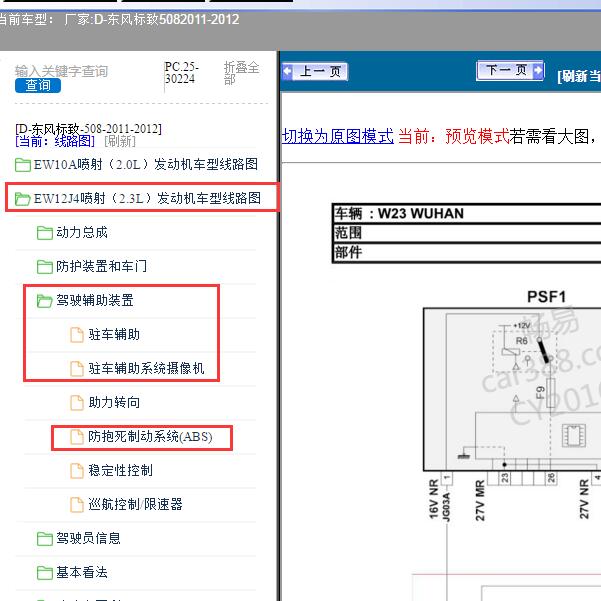Expand EW10A喷射（2.0L）发动机车型线路图 folder
Viewport: 601px width, 601px height.
point(146,164)
